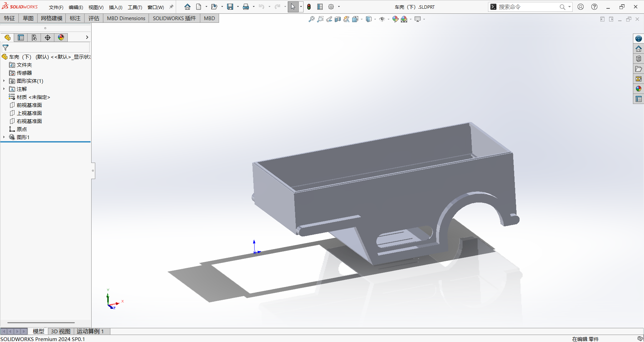Click the Edit Appearance sphere icon
The image size is (644, 342).
coord(395,19)
